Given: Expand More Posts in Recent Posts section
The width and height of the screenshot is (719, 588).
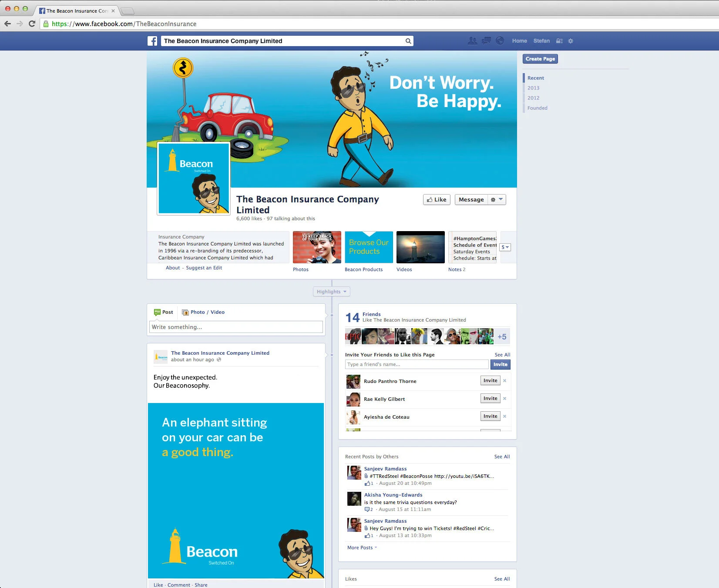Looking at the screenshot, I should tap(360, 547).
